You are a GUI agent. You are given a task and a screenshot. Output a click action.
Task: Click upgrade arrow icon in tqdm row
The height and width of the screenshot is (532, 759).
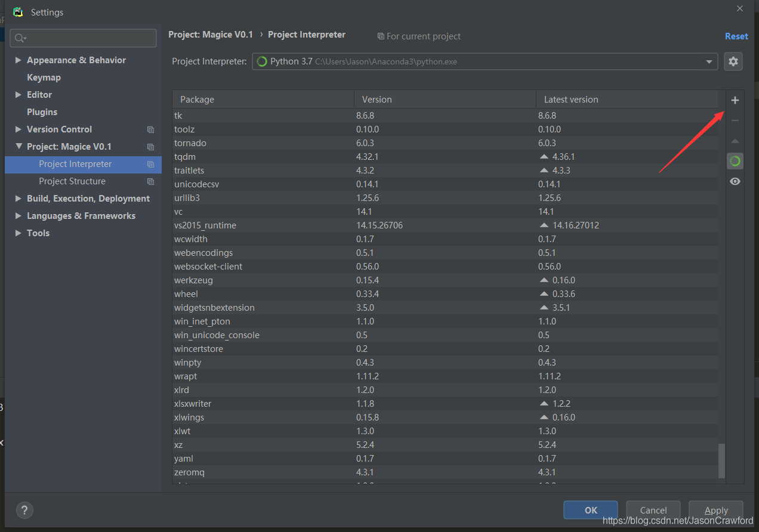point(544,156)
